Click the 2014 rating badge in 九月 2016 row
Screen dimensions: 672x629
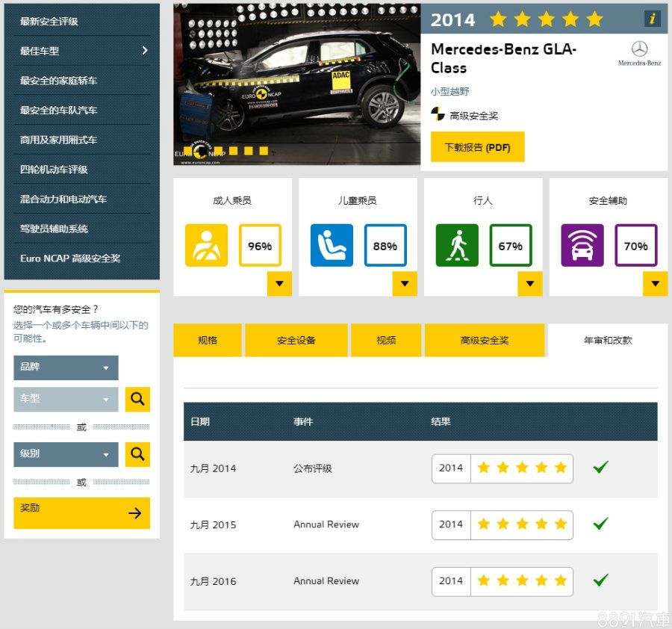click(503, 581)
